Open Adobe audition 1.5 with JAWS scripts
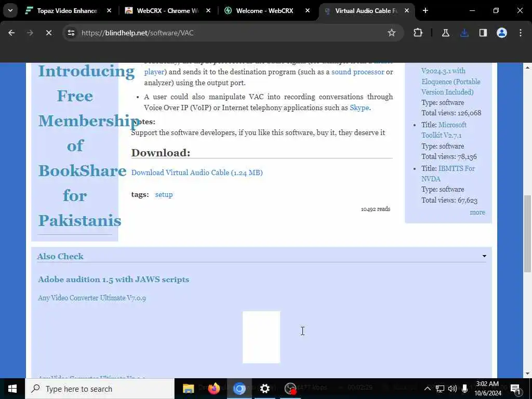The width and height of the screenshot is (532, 399). pyautogui.click(x=113, y=280)
